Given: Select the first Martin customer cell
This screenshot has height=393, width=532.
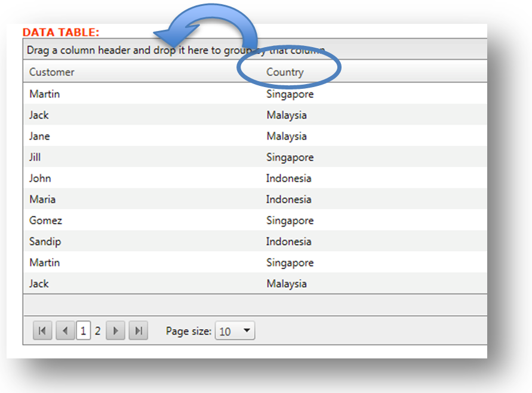Looking at the screenshot, I should tap(44, 94).
